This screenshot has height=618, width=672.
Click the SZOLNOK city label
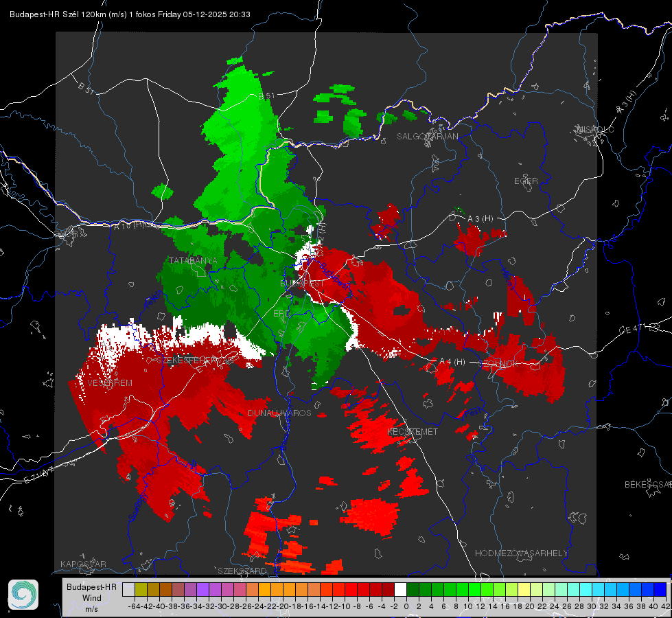pos(500,363)
